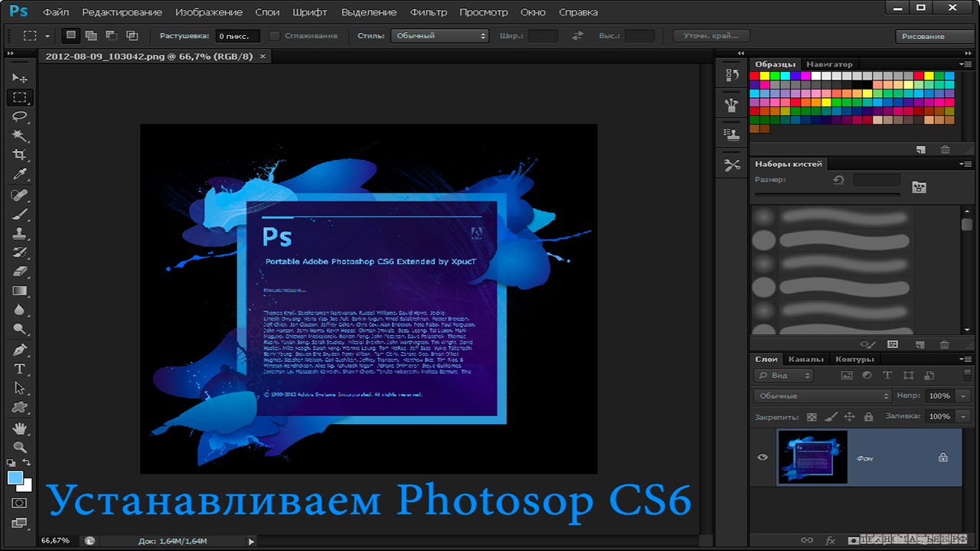The height and width of the screenshot is (551, 980).
Task: Select the Lasso tool
Action: pyautogui.click(x=20, y=116)
